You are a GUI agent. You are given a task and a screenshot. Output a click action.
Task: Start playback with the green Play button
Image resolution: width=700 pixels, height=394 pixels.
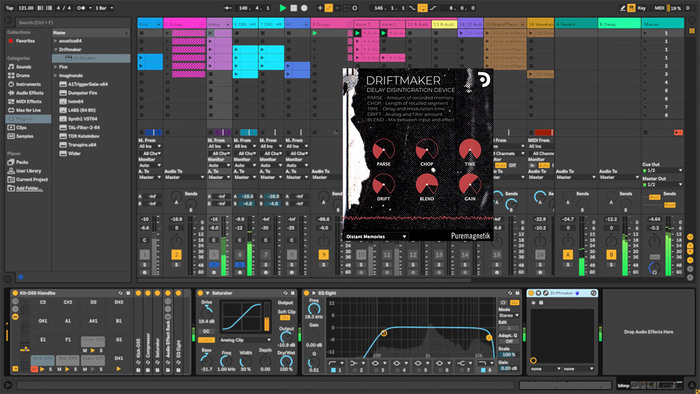click(x=282, y=8)
